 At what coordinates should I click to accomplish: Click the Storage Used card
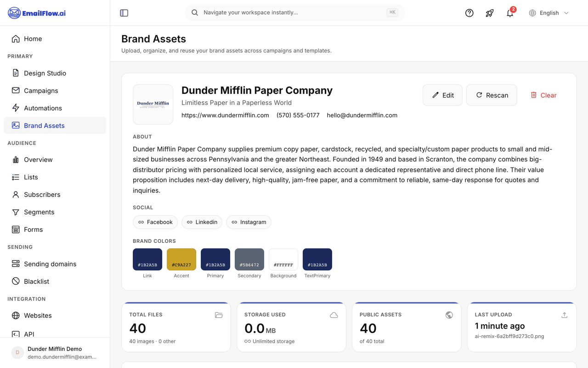pos(291,327)
